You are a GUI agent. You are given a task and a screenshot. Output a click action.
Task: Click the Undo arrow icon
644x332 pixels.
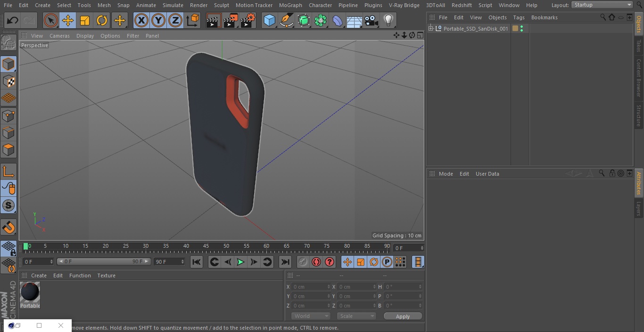click(x=13, y=21)
